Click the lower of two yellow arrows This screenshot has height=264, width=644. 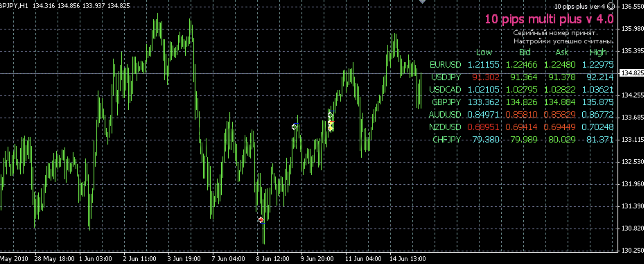(331, 129)
